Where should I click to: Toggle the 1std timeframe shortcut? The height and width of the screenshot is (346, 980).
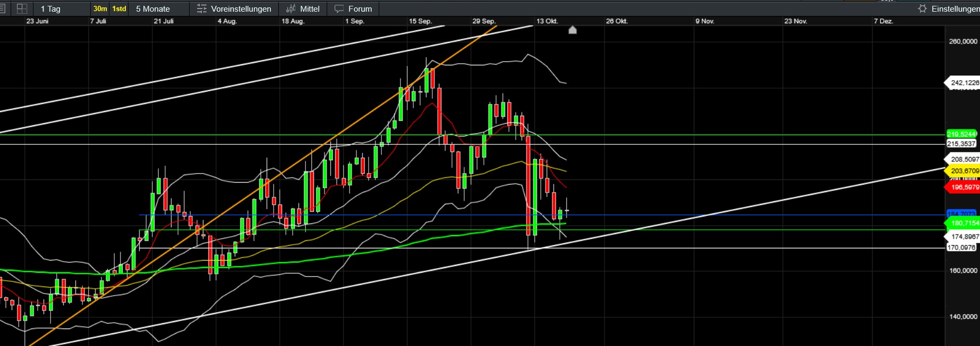(119, 8)
